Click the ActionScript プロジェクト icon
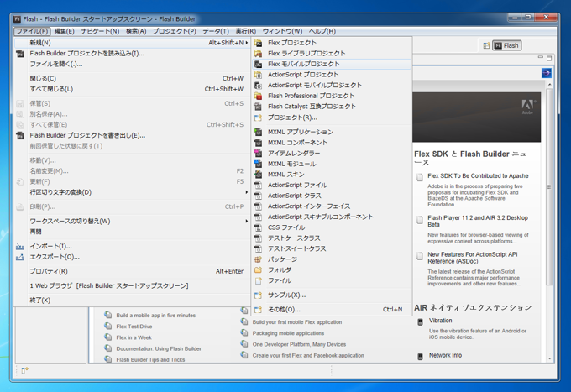 point(258,75)
